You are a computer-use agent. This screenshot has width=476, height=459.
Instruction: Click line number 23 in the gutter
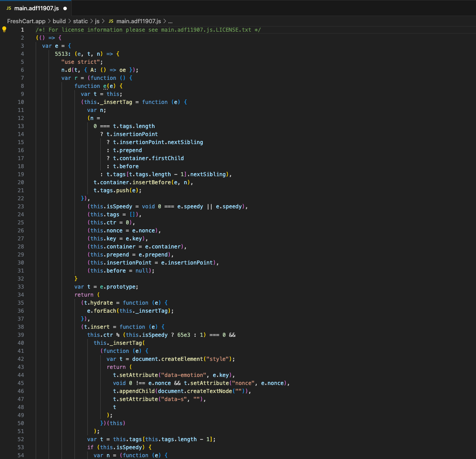tap(21, 207)
